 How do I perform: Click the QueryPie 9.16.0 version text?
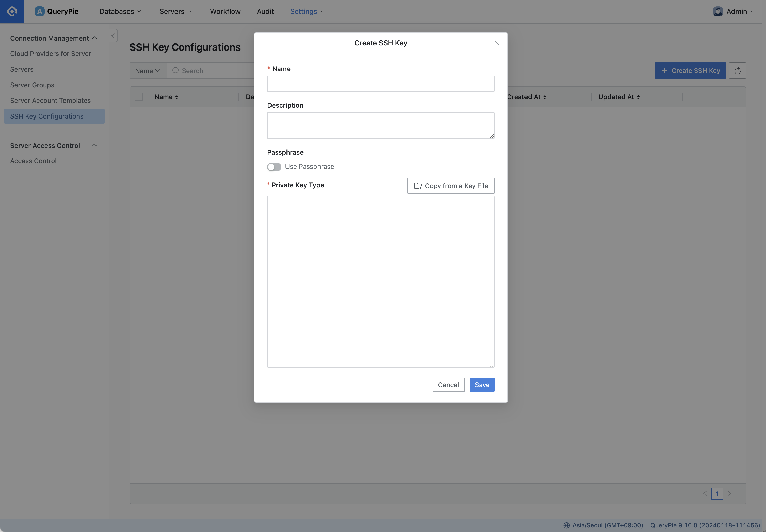click(x=705, y=525)
